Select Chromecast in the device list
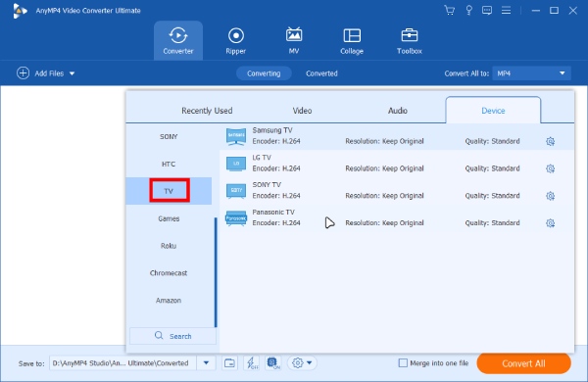The width and height of the screenshot is (588, 382). 169,273
